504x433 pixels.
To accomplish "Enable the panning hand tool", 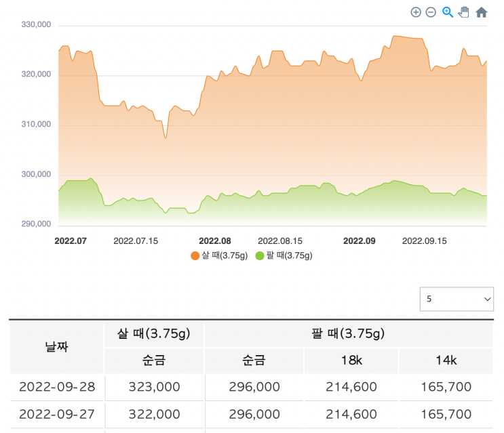I will pyautogui.click(x=464, y=12).
